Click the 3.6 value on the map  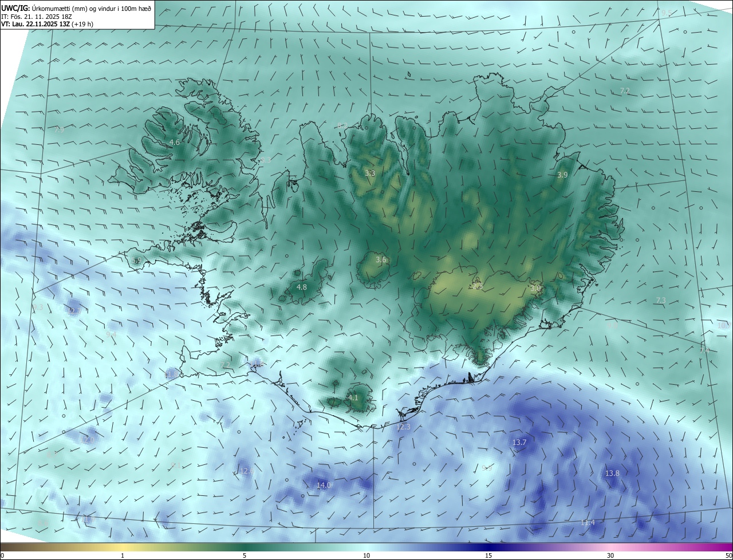pos(381,260)
